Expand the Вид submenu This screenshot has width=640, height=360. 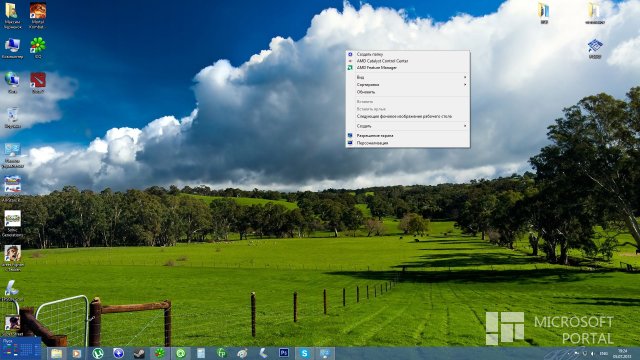pyautogui.click(x=408, y=77)
